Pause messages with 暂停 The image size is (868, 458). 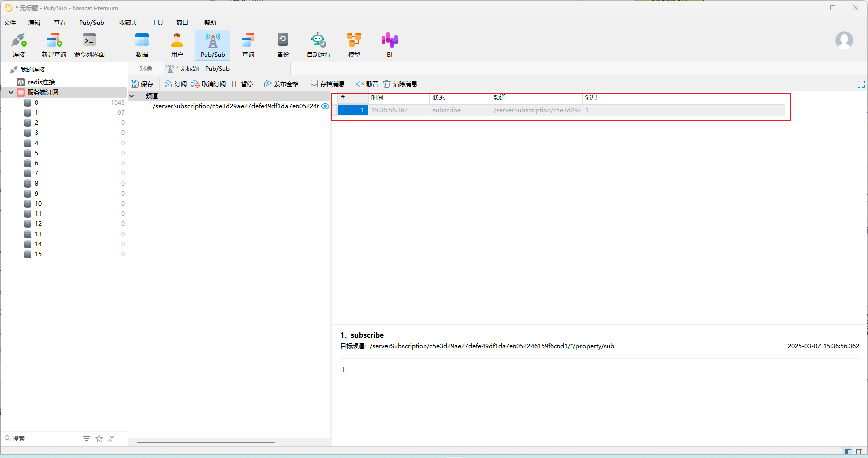point(242,84)
